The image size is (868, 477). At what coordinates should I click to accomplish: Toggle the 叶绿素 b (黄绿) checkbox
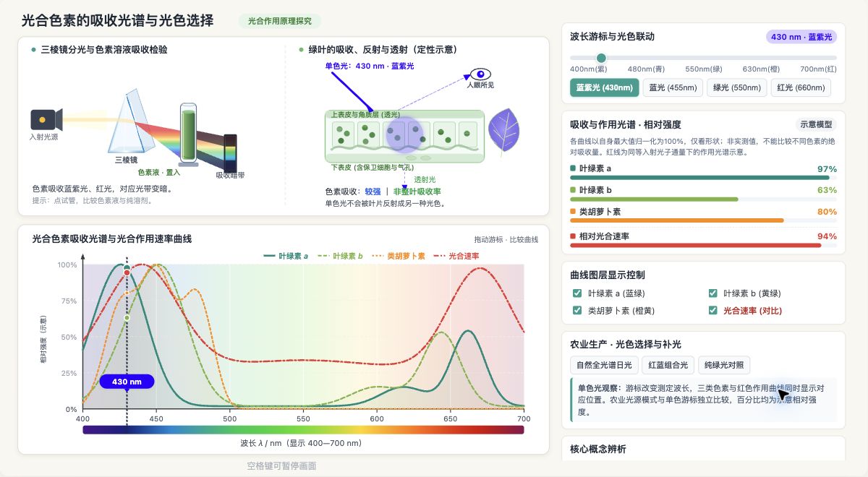(x=712, y=293)
